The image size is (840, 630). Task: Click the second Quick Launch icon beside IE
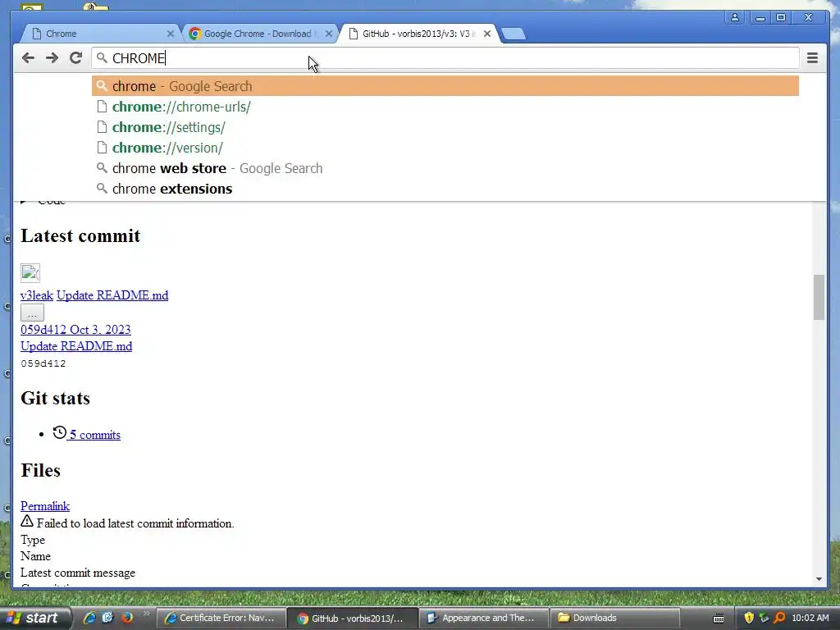(x=108, y=618)
